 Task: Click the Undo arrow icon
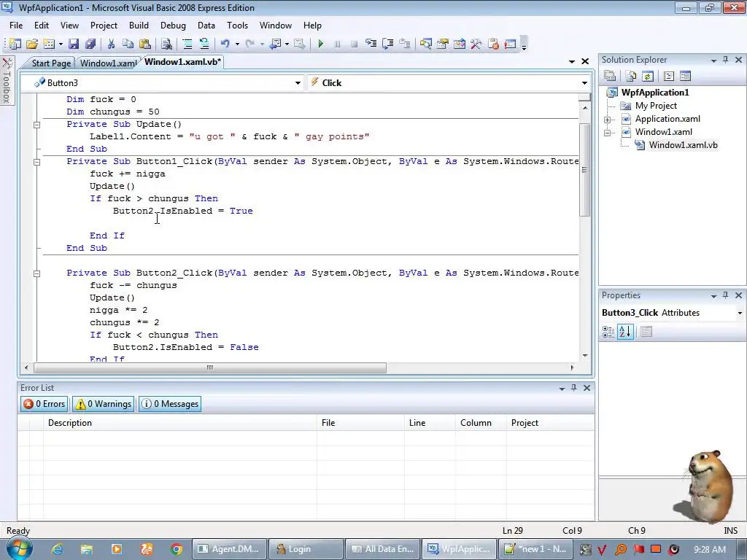coord(225,44)
